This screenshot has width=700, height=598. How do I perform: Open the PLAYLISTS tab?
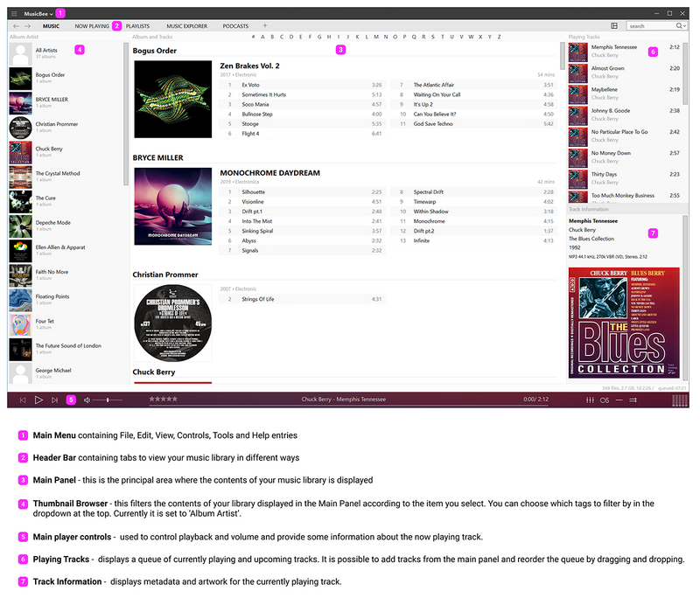coord(137,26)
